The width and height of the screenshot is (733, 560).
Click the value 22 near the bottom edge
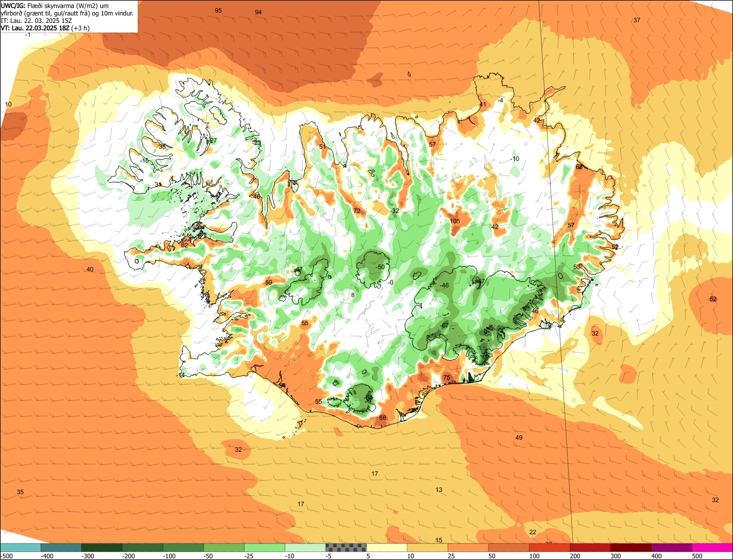533,532
